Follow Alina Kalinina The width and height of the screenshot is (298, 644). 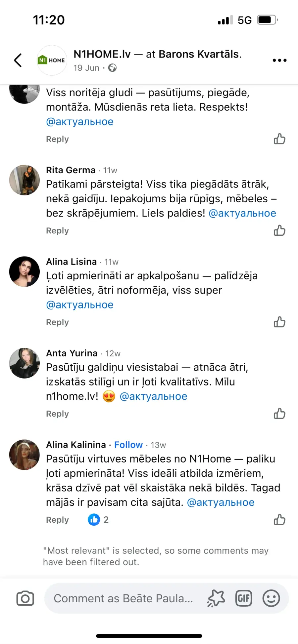pyautogui.click(x=128, y=445)
